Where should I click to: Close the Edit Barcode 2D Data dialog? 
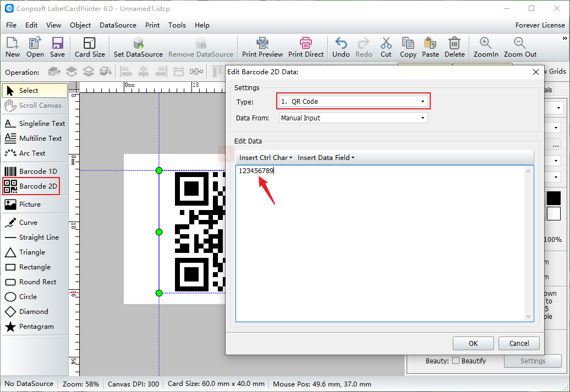tap(535, 72)
